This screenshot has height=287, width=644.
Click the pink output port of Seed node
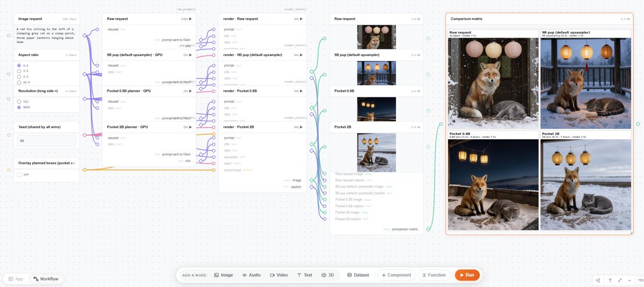click(x=84, y=134)
